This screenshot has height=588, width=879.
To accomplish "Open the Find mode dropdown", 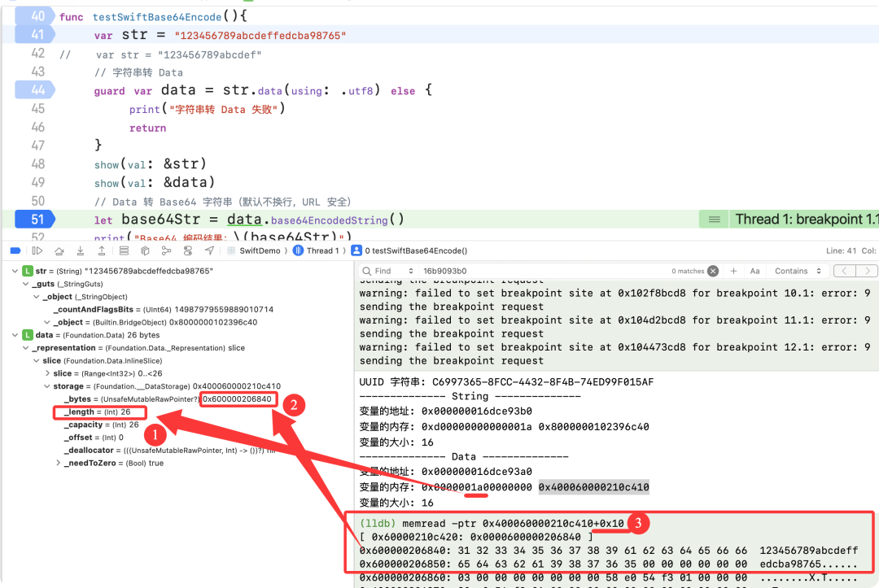I will click(411, 271).
